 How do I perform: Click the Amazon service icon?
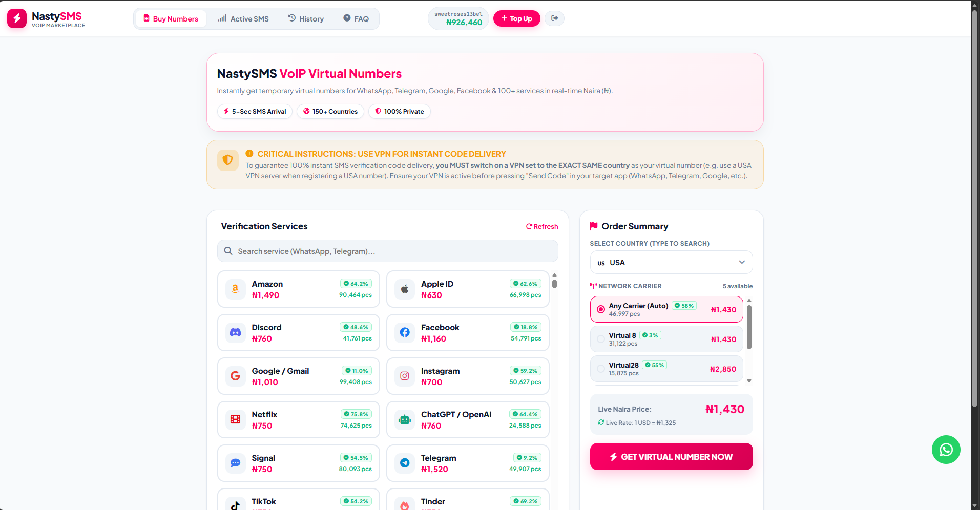(236, 289)
